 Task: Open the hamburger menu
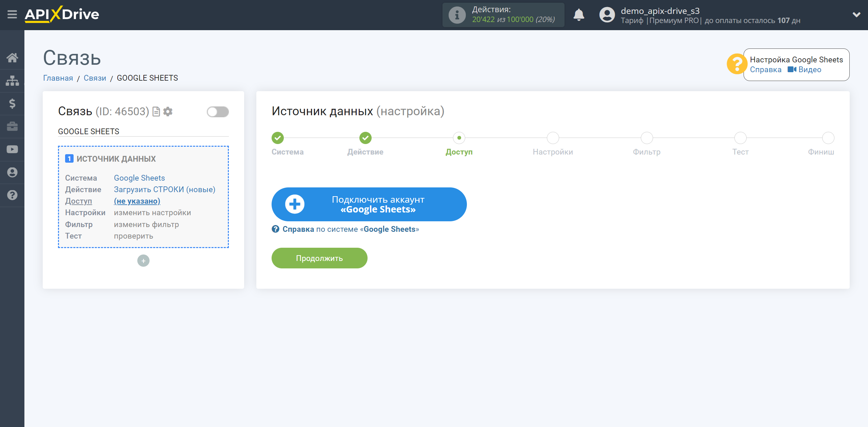12,15
